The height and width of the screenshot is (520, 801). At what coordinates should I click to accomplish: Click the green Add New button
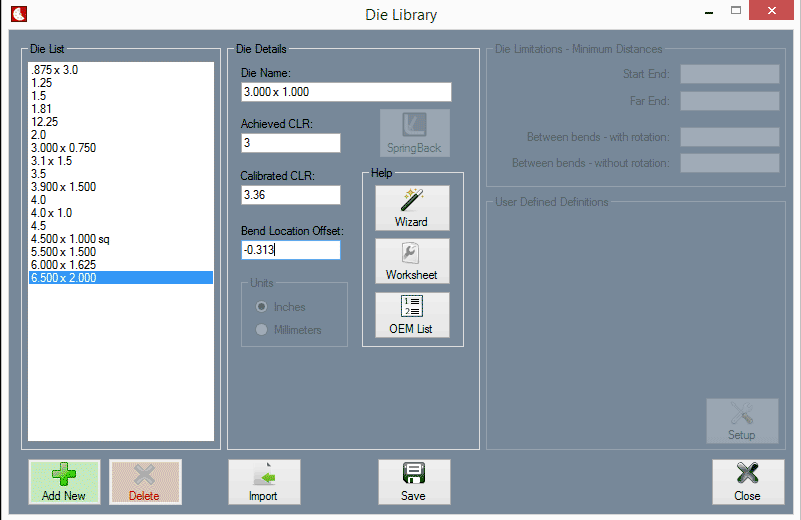click(64, 482)
